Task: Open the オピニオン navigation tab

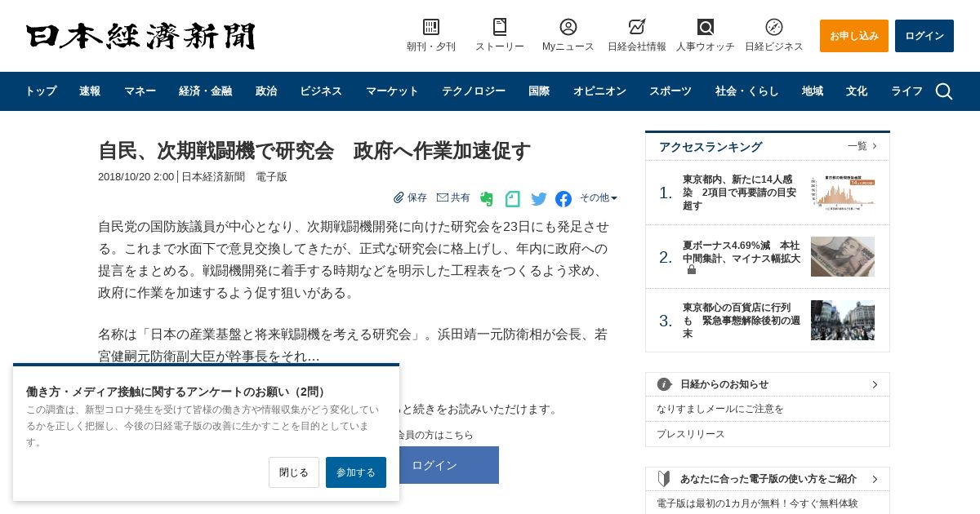Action: click(599, 91)
